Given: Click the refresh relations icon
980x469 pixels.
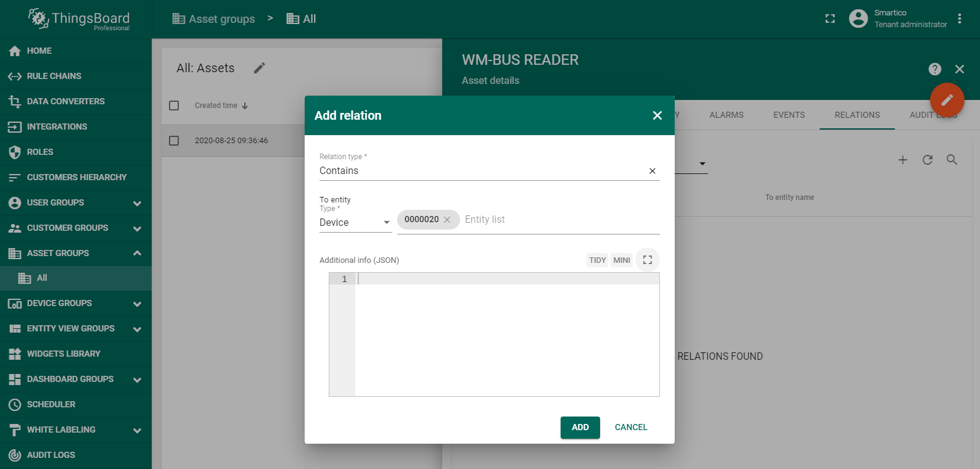Looking at the screenshot, I should tap(927, 160).
